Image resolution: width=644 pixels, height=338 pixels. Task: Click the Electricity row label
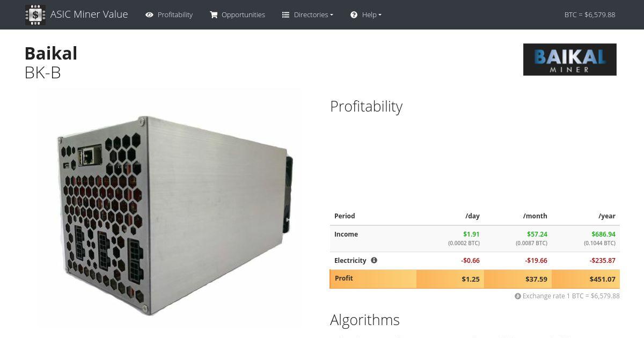pos(350,261)
